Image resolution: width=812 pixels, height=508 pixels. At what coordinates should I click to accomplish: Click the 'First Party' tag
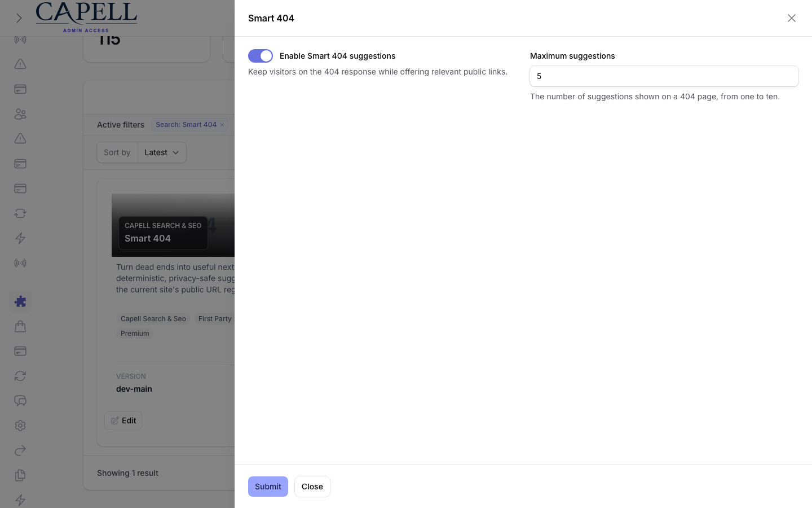click(x=215, y=319)
